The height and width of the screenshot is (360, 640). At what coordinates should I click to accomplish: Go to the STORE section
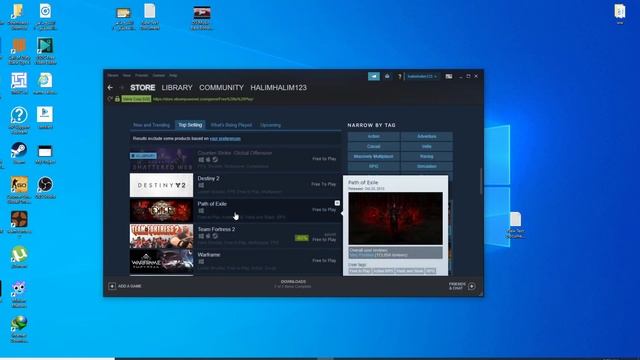[142, 88]
